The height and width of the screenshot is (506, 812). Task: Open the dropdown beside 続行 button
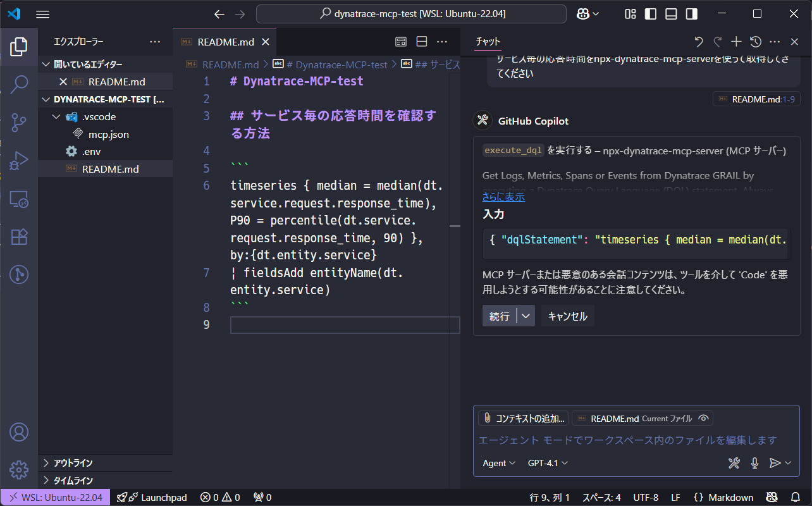tap(526, 316)
